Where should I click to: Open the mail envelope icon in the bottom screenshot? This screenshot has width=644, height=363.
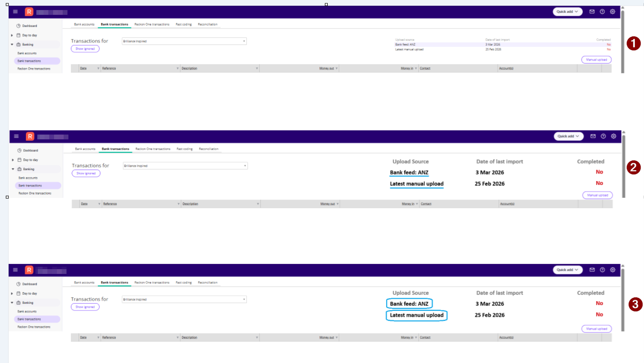pos(592,270)
